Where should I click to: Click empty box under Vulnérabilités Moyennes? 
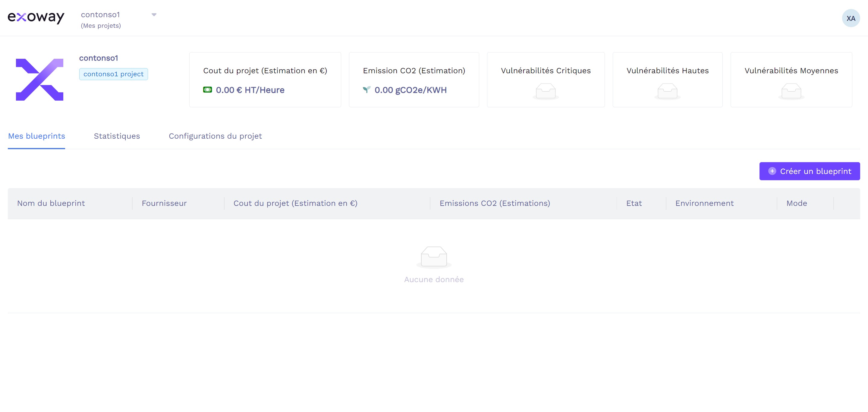(x=791, y=91)
